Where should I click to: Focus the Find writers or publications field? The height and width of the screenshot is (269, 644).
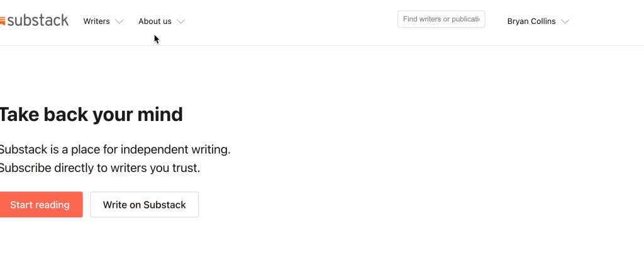(441, 19)
